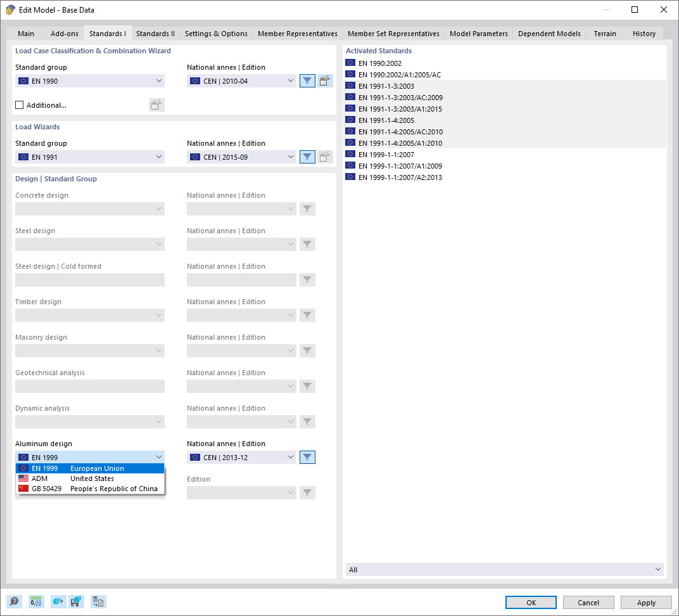Click the data exchange icon in the bottom toolbar
679x616 pixels.
point(58,601)
